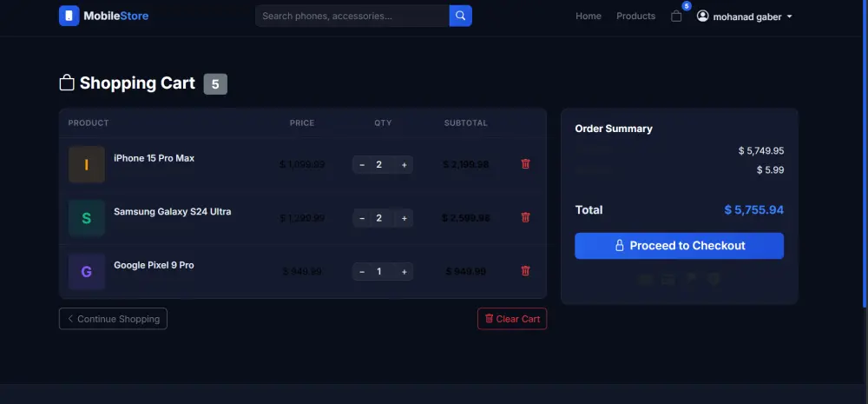The image size is (868, 404).
Task: Click the Samsung Galaxy S24 Ultra quantity value
Action: [x=379, y=218]
